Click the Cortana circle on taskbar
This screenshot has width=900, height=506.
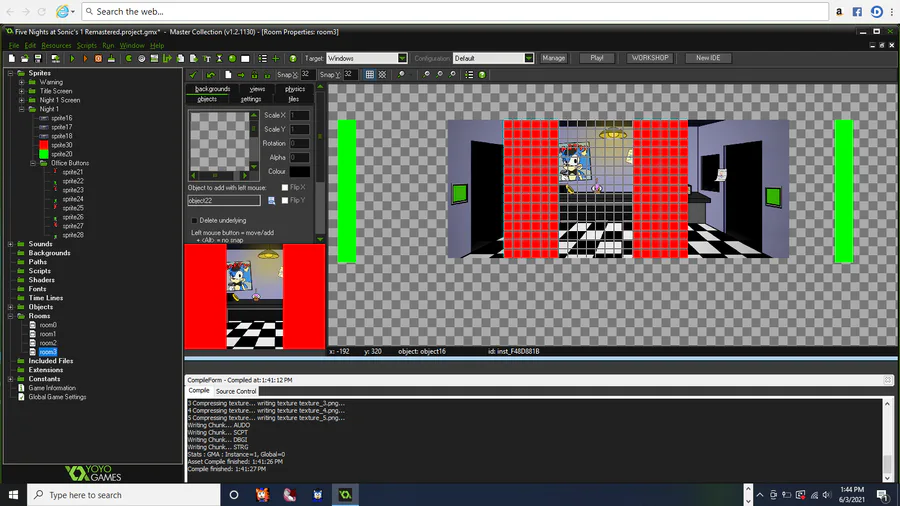(x=234, y=495)
